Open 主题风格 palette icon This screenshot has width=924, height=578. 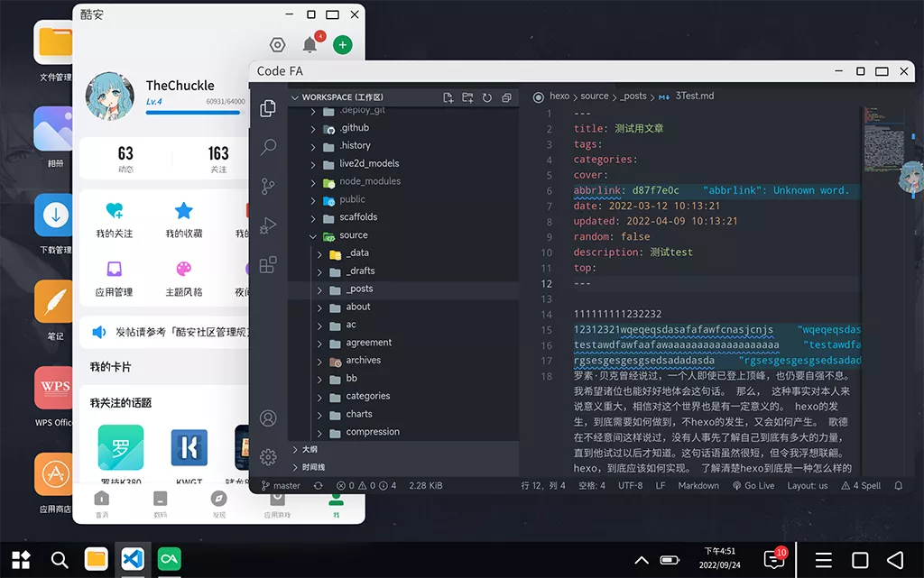184,279
